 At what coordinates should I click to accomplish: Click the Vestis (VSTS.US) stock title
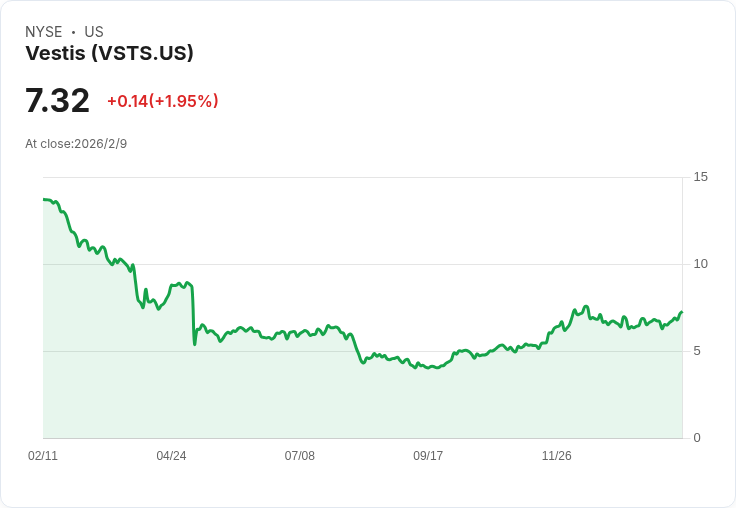[x=109, y=54]
